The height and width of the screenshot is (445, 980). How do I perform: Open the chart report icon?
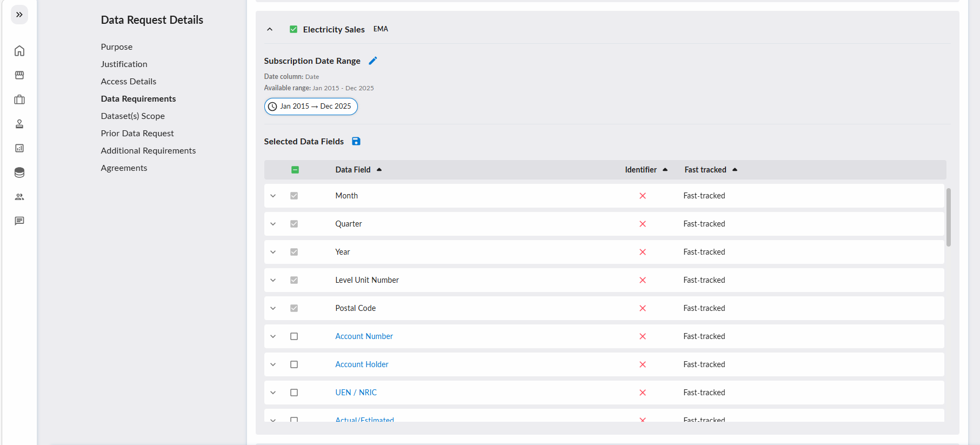[x=19, y=148]
